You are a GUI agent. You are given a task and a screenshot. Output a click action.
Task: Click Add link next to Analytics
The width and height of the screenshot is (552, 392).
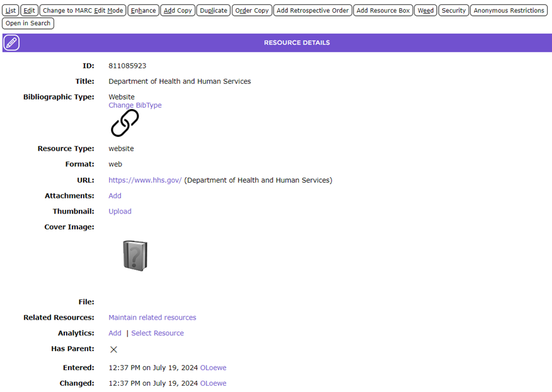115,333
